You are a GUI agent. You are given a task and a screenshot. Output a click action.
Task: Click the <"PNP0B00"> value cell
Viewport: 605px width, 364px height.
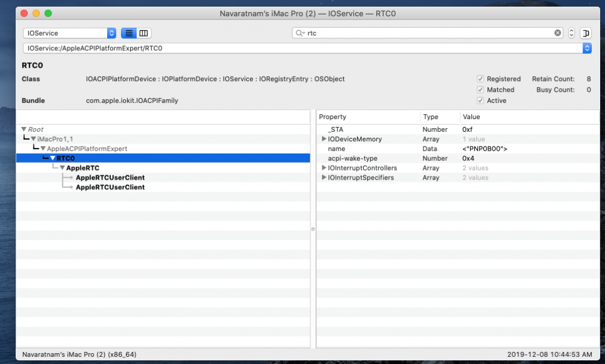(x=485, y=149)
